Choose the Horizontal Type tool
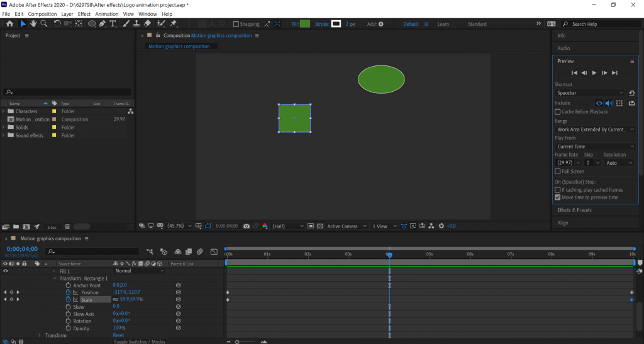 113,24
